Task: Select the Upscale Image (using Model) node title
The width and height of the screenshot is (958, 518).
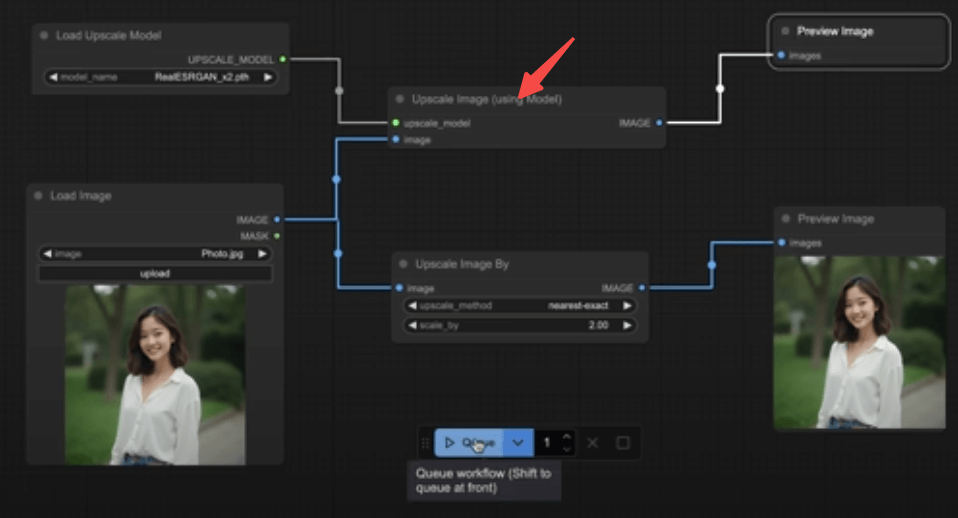Action: (488, 99)
